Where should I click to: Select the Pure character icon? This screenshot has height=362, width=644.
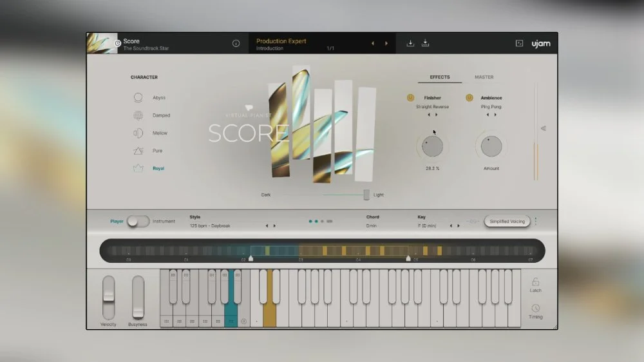pyautogui.click(x=138, y=150)
